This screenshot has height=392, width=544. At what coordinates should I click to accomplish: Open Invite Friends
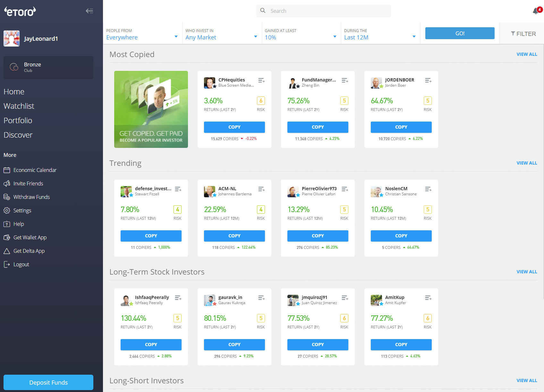tap(23, 183)
